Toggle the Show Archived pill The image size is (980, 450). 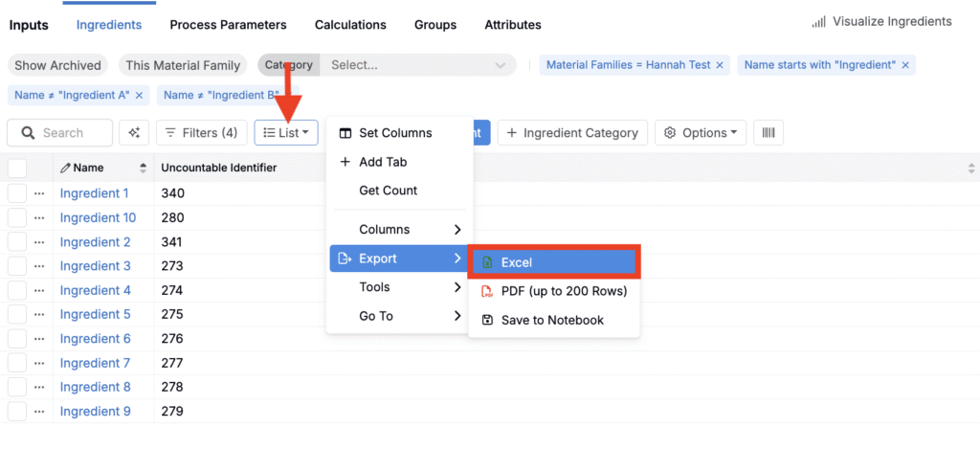(57, 65)
